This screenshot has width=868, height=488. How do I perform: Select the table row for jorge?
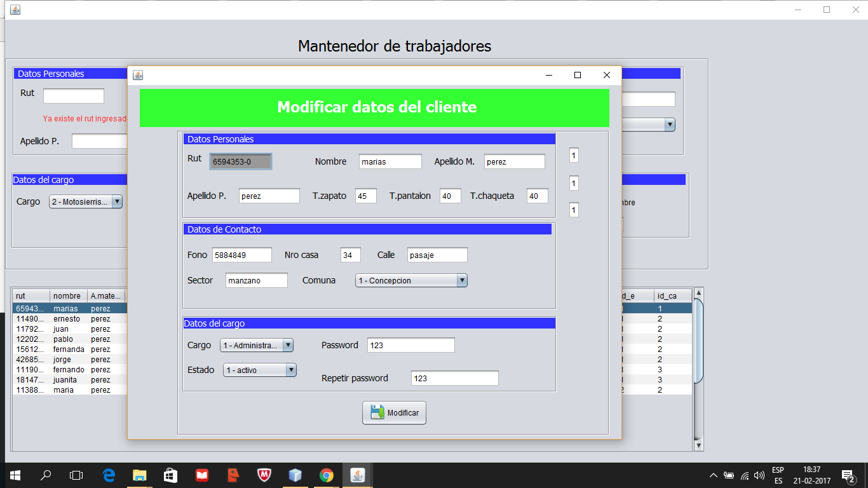(x=70, y=359)
